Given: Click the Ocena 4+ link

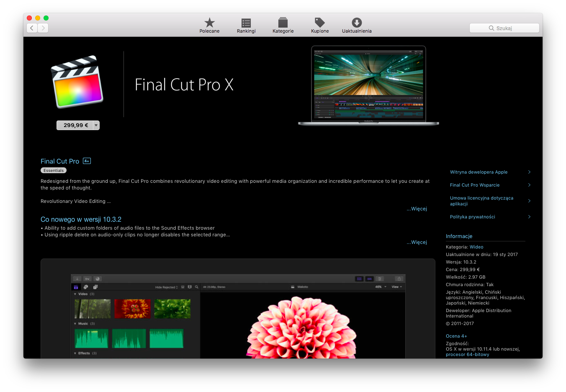Looking at the screenshot, I should pos(456,336).
